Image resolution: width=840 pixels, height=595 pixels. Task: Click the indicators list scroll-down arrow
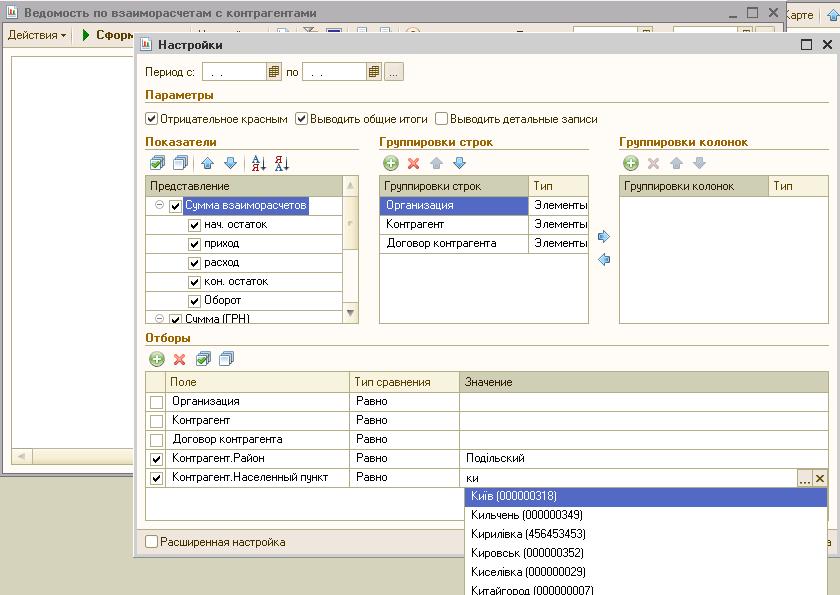click(x=350, y=313)
